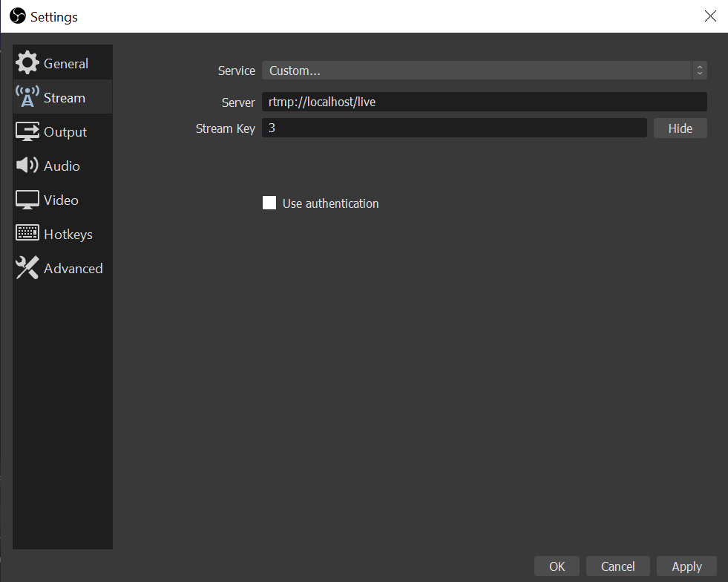Image resolution: width=728 pixels, height=582 pixels.
Task: Switch to Stream settings label
Action: 65,98
